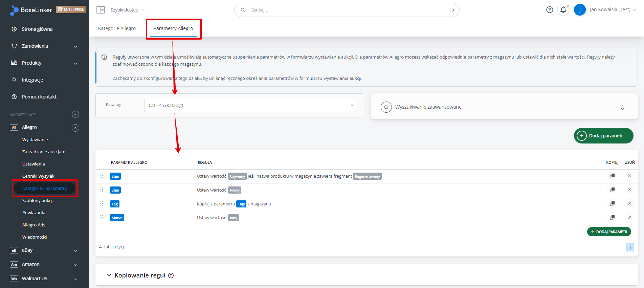Click the Amazon marketplace icon
Viewport: 644px width, 288px height.
14,265
